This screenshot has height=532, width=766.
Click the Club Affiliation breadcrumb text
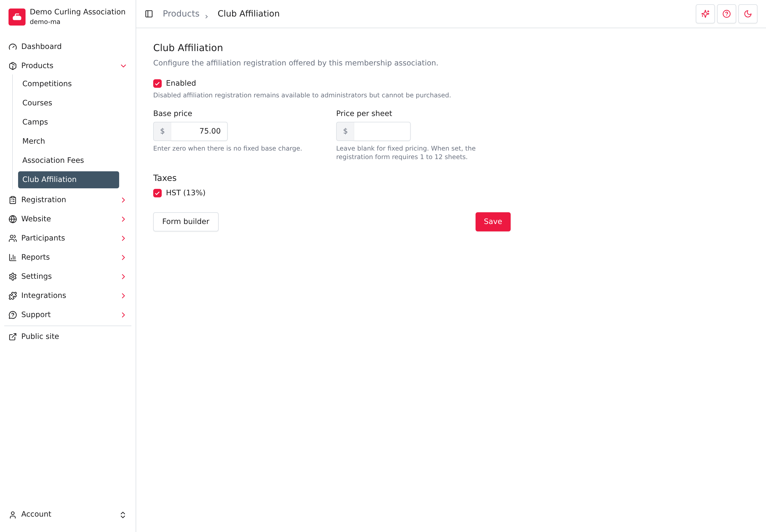coord(248,14)
